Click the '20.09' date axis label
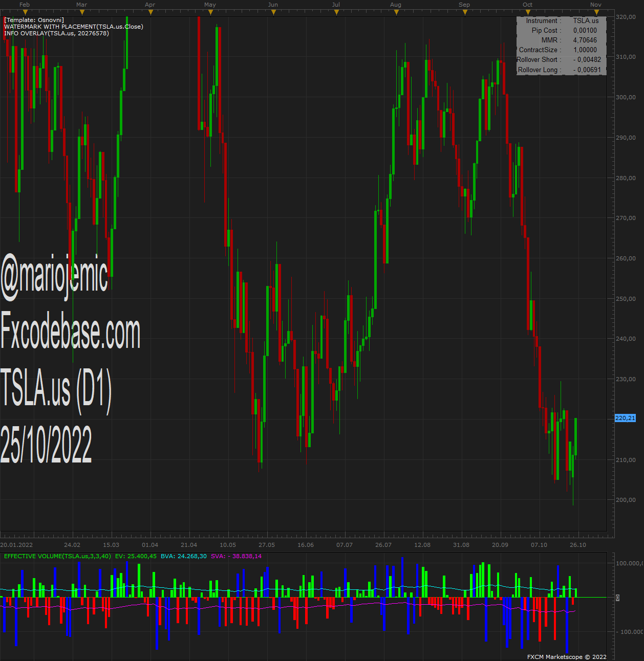This screenshot has width=644, height=661. pos(500,545)
